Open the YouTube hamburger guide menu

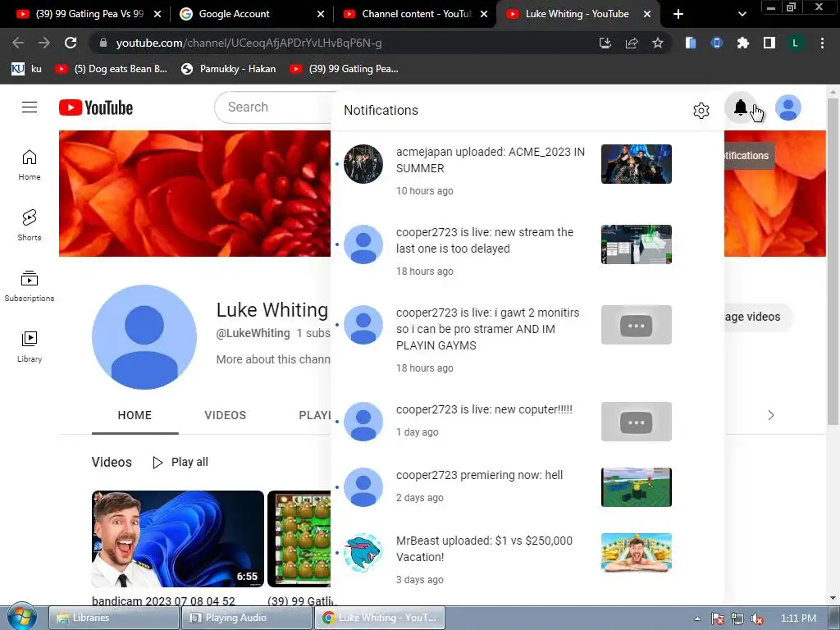point(30,107)
